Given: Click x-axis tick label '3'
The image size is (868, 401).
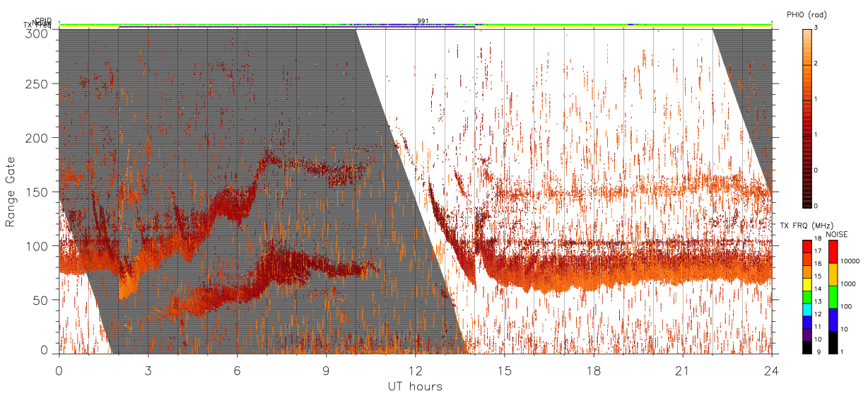Looking at the screenshot, I should click(x=148, y=371).
